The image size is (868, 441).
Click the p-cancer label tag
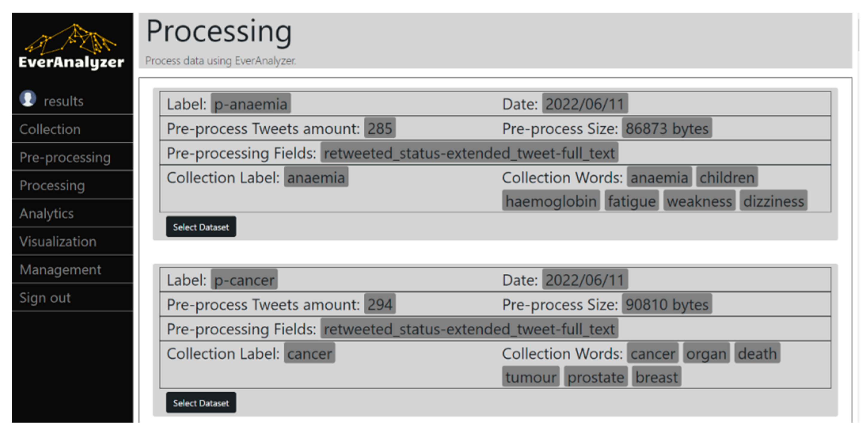(244, 280)
